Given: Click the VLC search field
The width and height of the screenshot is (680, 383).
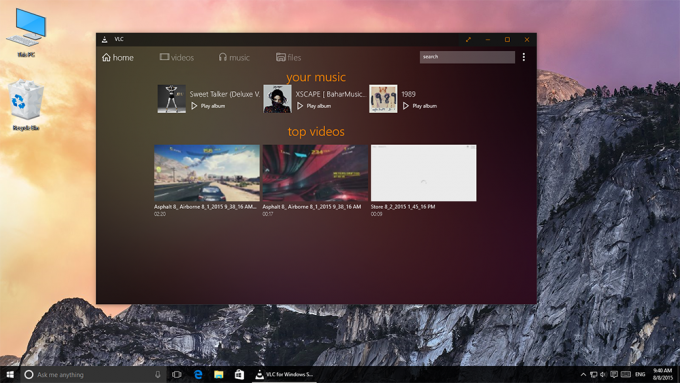Looking at the screenshot, I should point(467,57).
